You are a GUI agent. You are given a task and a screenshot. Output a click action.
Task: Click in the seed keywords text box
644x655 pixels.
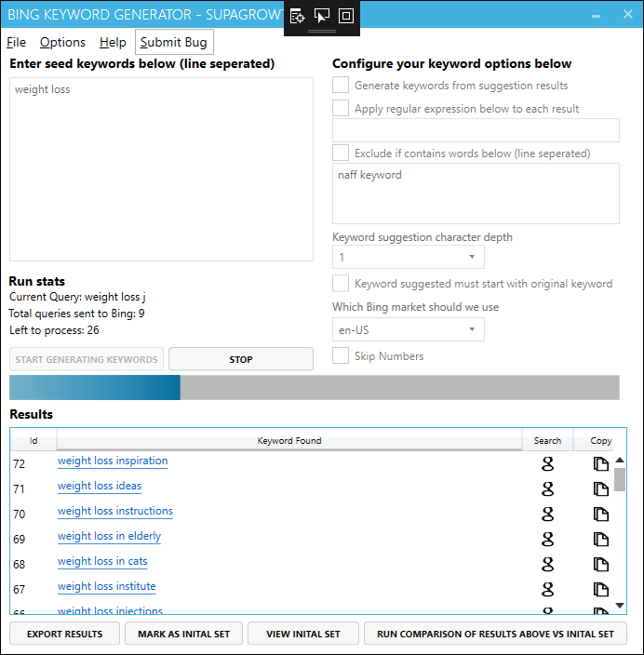[161, 169]
